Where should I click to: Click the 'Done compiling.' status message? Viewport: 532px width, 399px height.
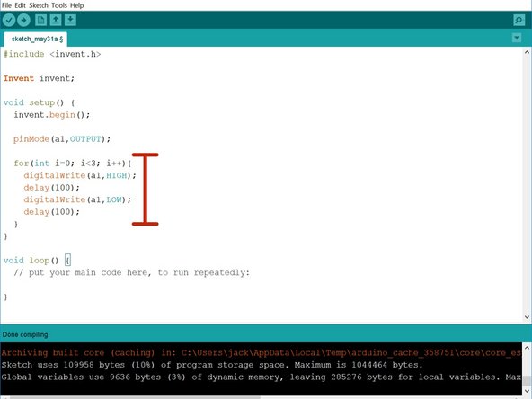pos(26,334)
